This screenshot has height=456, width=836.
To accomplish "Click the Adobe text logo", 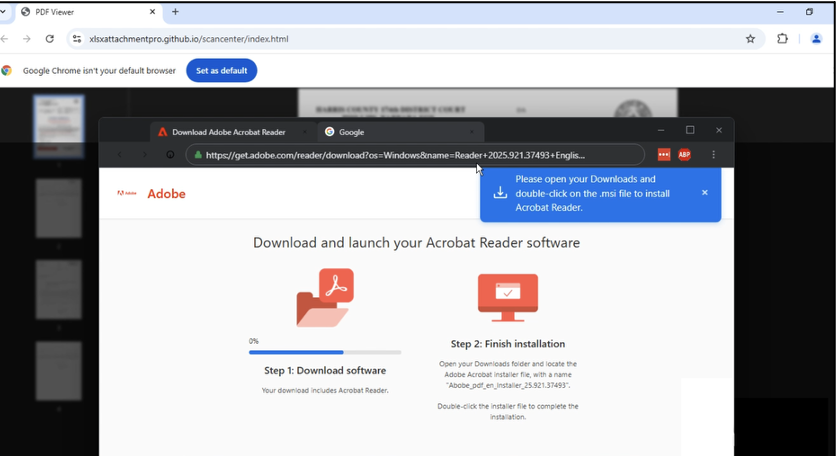I will 166,194.
